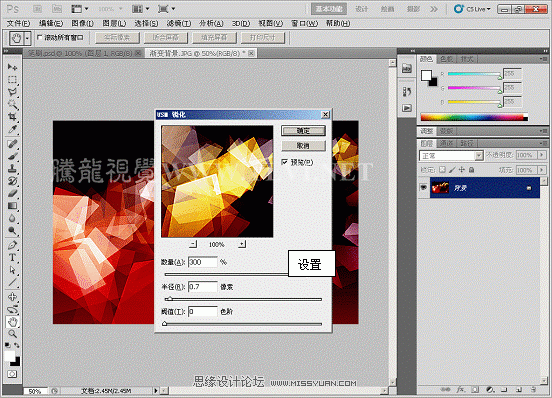
Task: Switch to the Channels tab
Action: click(x=446, y=143)
